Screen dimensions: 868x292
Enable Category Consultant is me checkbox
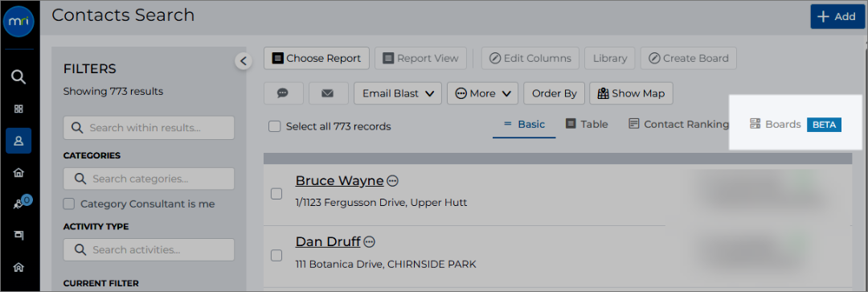[x=68, y=204]
